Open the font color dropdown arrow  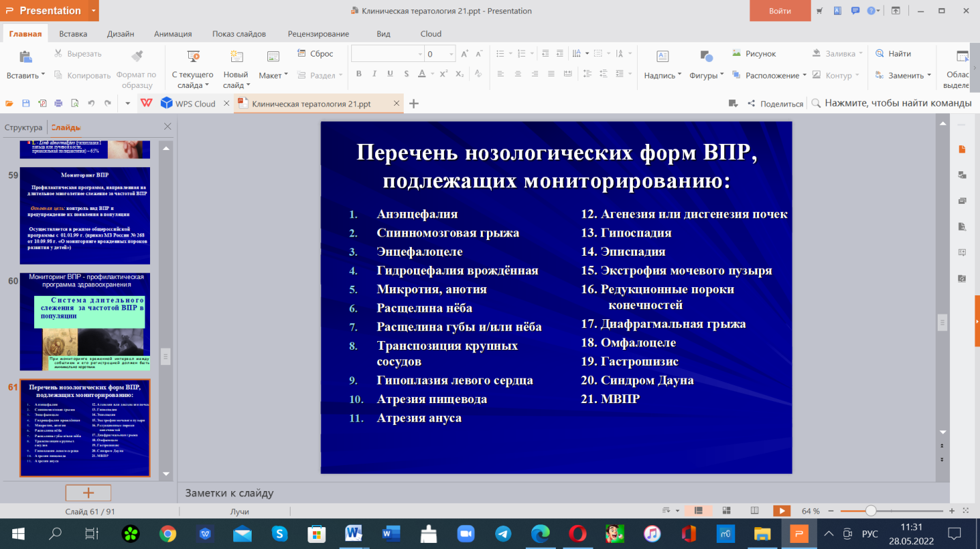pos(433,75)
